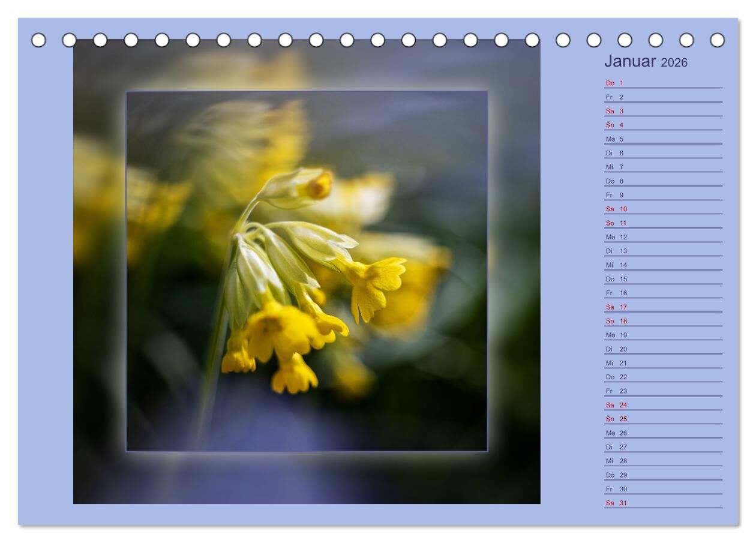The height and width of the screenshot is (543, 756).
Task: Select the Fr 30 date row
Action: pyautogui.click(x=662, y=489)
